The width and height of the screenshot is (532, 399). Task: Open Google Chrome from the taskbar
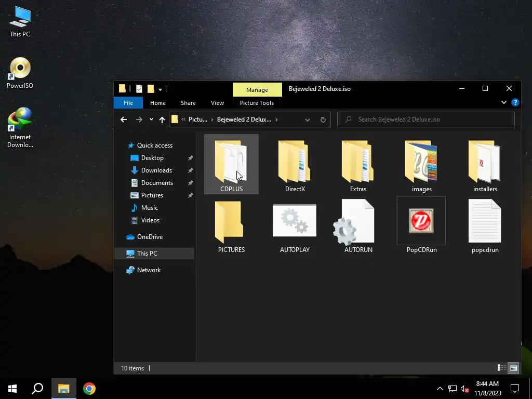(89, 389)
